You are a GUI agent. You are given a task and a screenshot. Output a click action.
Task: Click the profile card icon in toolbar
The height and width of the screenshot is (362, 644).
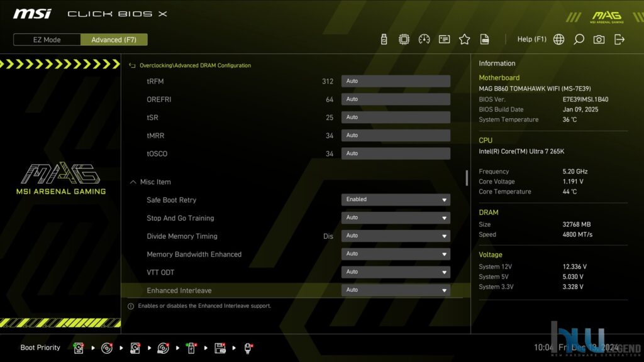pyautogui.click(x=444, y=40)
